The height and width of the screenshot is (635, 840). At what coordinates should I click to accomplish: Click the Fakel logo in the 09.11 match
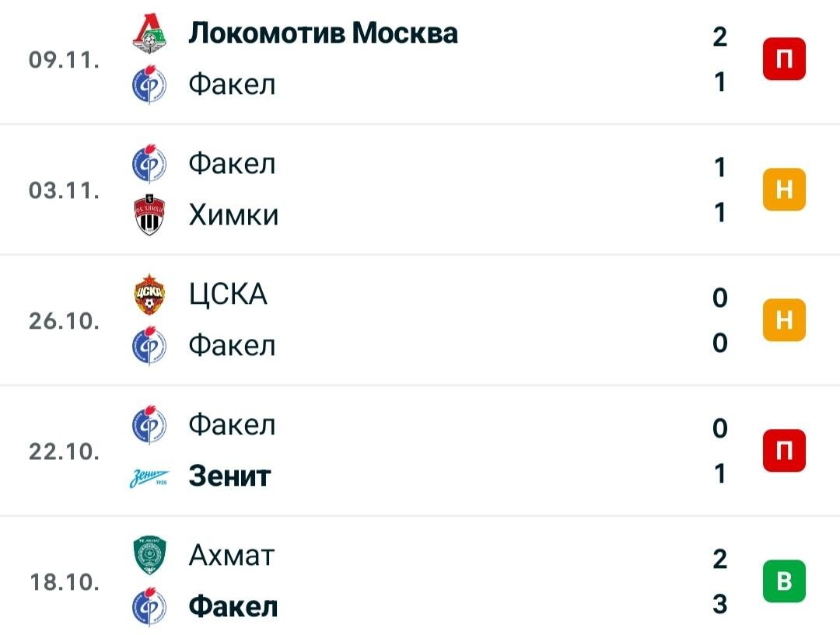tap(149, 84)
